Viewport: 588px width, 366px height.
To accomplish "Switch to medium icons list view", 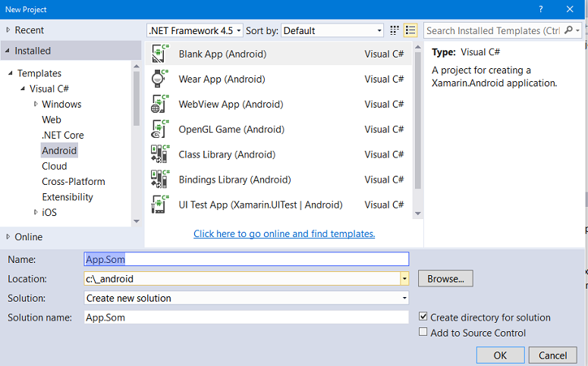I will pyautogui.click(x=410, y=30).
